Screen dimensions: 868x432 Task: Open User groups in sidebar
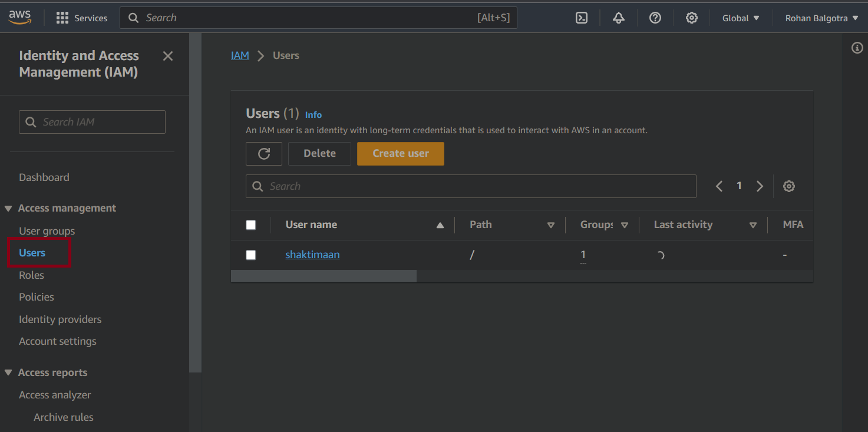[x=47, y=231]
